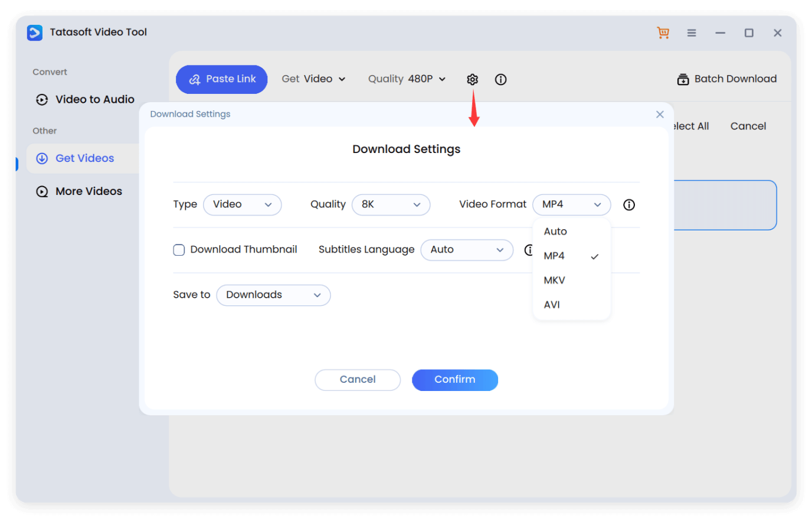Open Download Settings via the gear icon
Viewport: 812px width, 518px height.
point(472,79)
